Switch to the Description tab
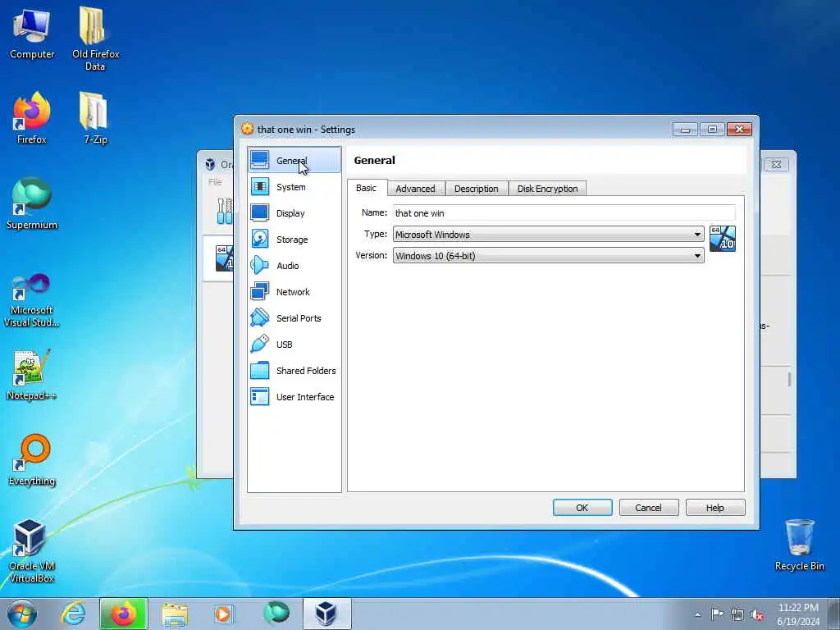Viewport: 840px width, 630px height. (477, 189)
